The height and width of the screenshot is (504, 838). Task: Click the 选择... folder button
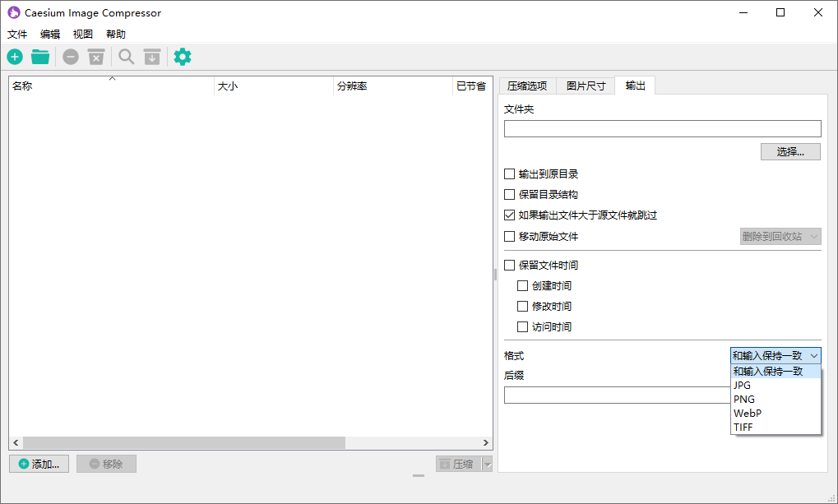[x=790, y=152]
